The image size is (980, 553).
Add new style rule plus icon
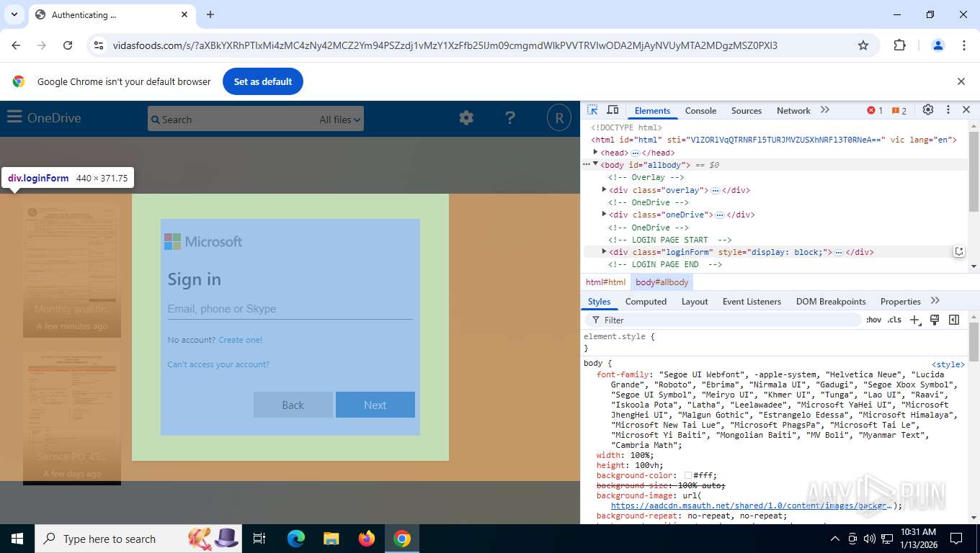click(x=914, y=320)
